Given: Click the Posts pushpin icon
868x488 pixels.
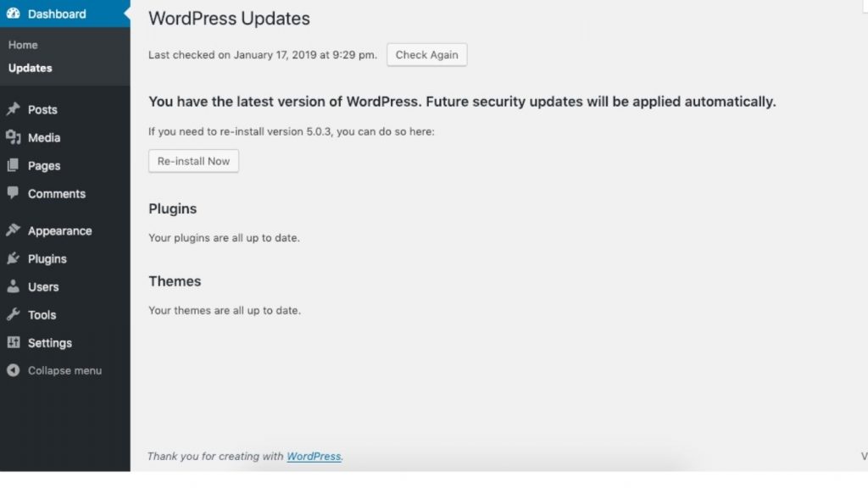Looking at the screenshot, I should pos(13,109).
